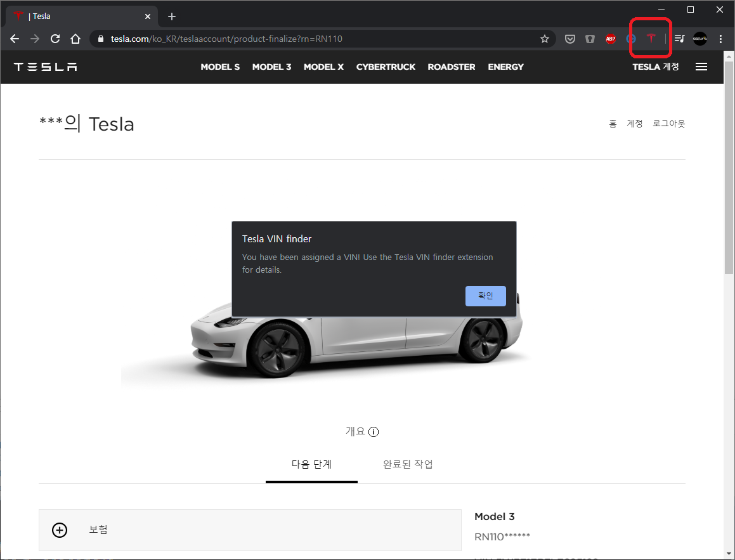The image size is (735, 560).
Task: Open the Adblock Plus ABP extension
Action: pos(610,39)
